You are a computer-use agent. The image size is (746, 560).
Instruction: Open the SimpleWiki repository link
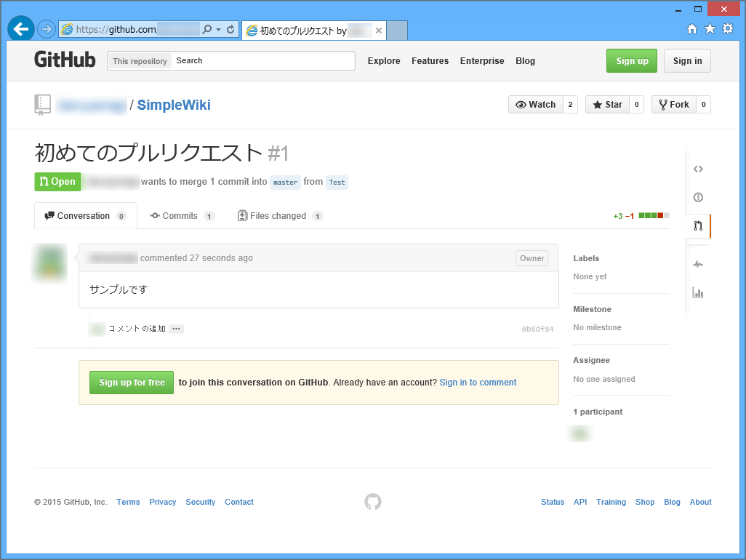click(x=174, y=105)
